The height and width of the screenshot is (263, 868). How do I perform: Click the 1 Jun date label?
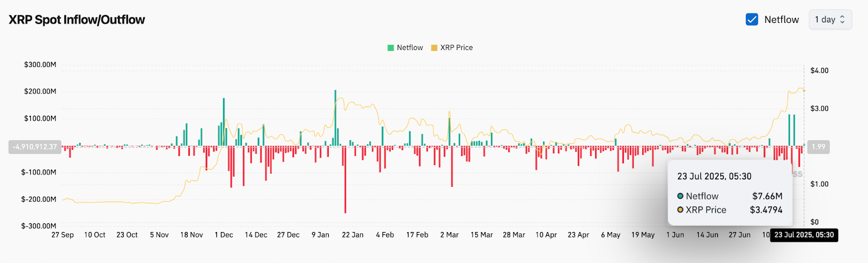coord(675,235)
